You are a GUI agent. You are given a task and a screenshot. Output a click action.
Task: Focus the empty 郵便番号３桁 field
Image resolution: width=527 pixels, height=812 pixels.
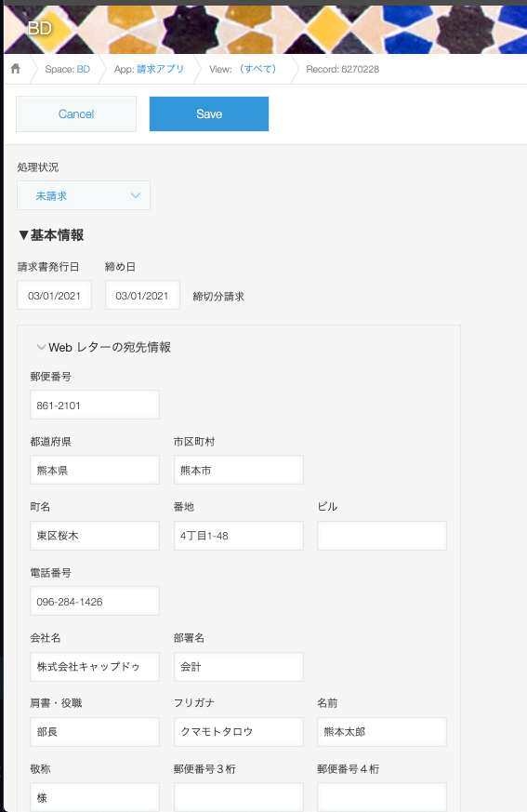tap(239, 797)
